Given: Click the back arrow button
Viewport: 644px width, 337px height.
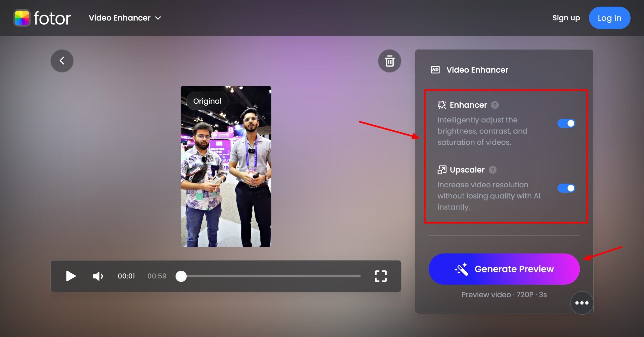Looking at the screenshot, I should [x=62, y=61].
